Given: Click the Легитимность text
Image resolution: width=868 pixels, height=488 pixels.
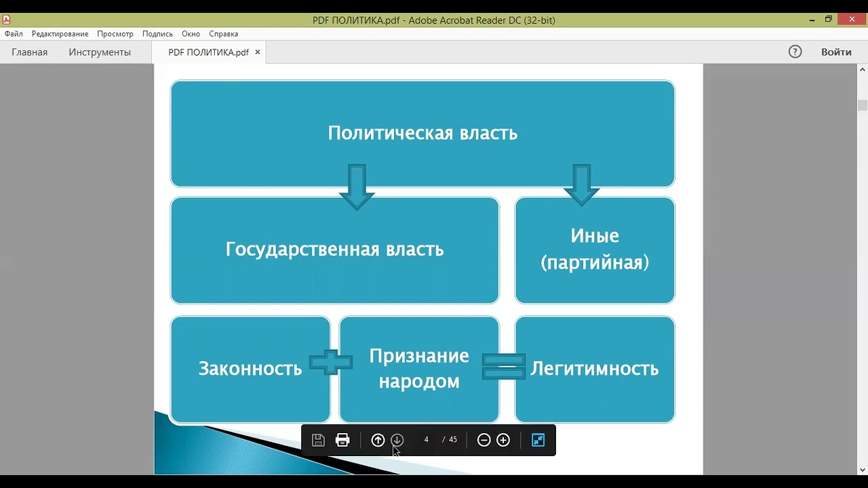Looking at the screenshot, I should point(595,369).
